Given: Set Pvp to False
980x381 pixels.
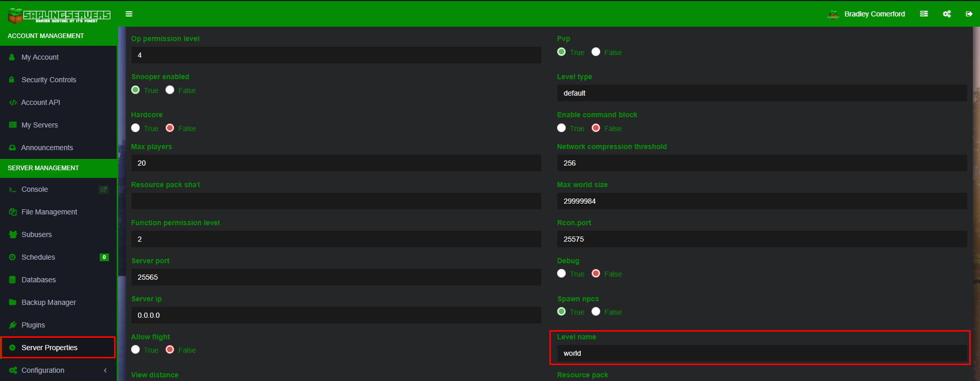Looking at the screenshot, I should click(596, 52).
